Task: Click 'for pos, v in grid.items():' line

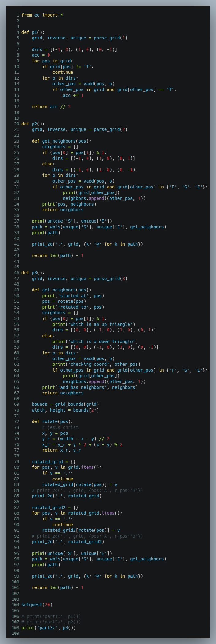Action: tap(67, 467)
